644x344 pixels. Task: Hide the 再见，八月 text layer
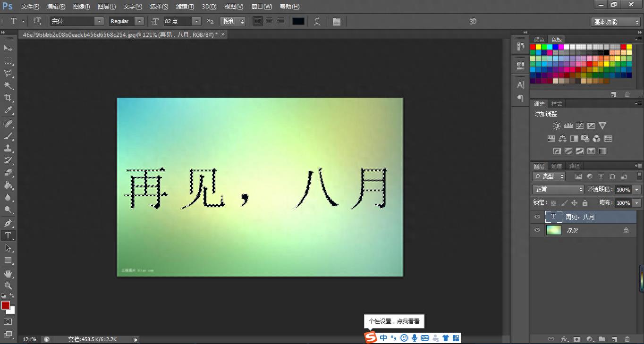537,217
